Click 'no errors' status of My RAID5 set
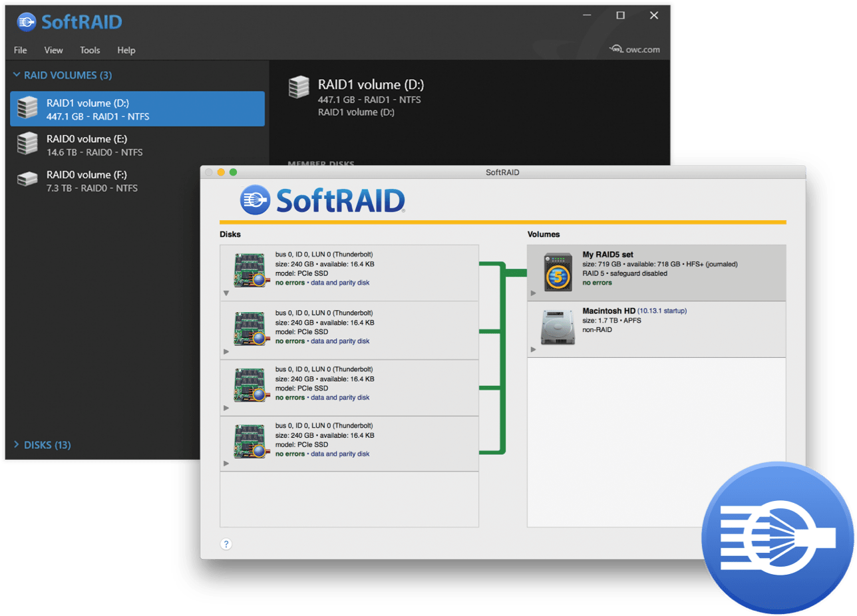This screenshot has height=616, width=857. [x=597, y=283]
